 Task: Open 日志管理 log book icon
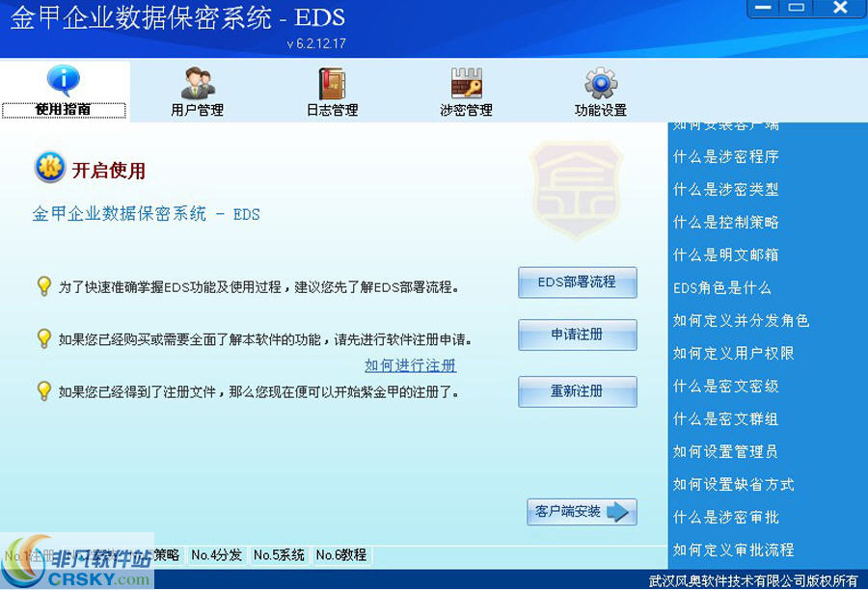coord(332,92)
